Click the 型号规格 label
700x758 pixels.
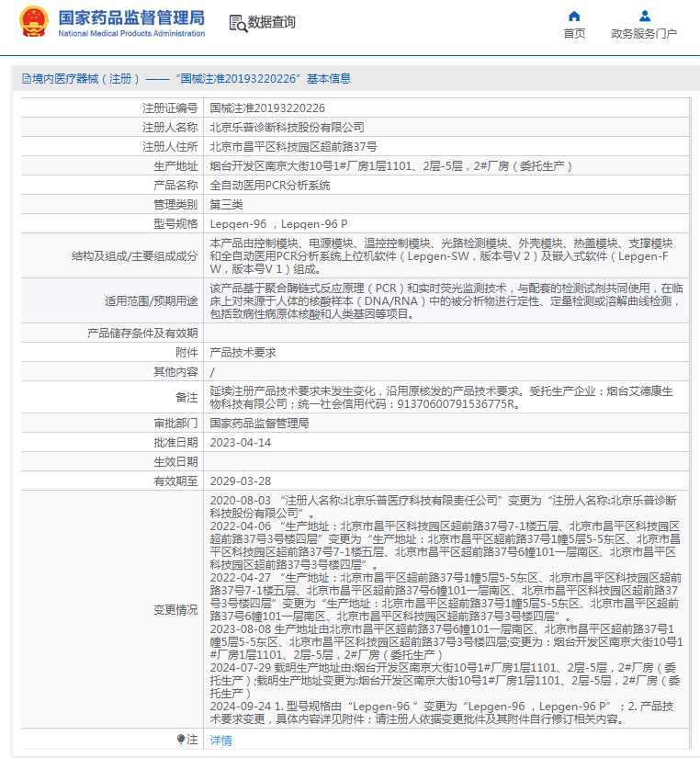175,224
